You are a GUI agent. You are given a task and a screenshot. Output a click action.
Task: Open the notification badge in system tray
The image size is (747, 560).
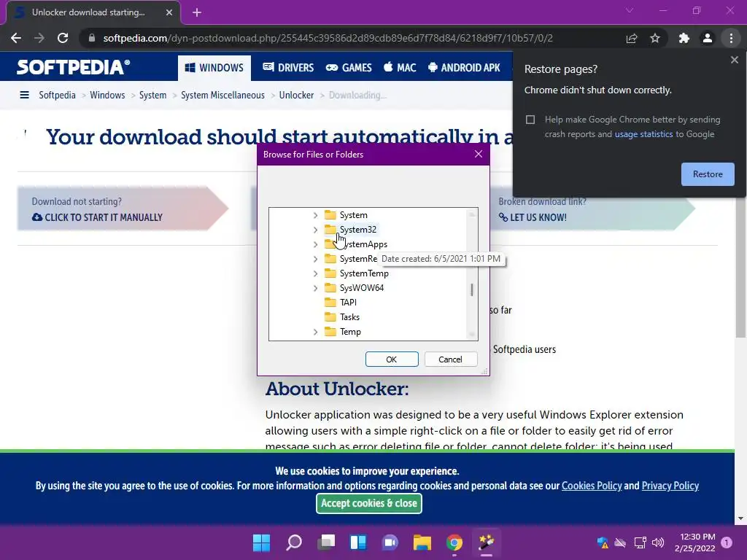(x=727, y=542)
